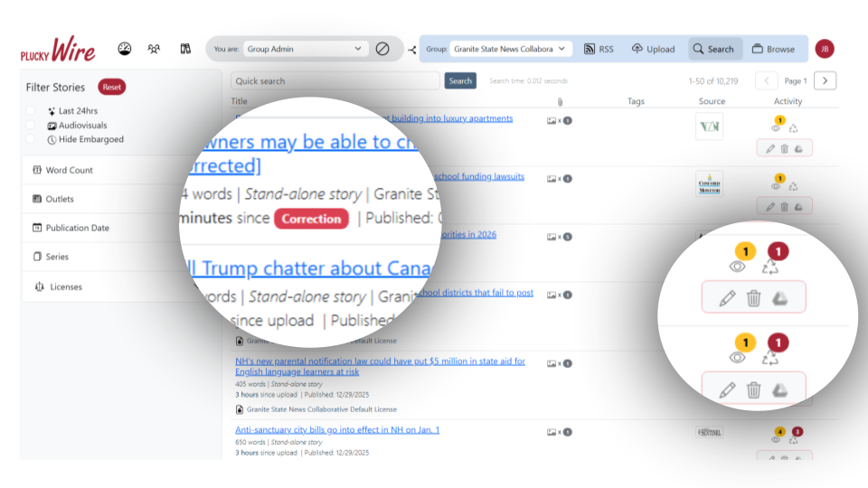Image resolution: width=868 pixels, height=488 pixels.
Task: Check the Audiovisuals filter box
Action: point(31,126)
